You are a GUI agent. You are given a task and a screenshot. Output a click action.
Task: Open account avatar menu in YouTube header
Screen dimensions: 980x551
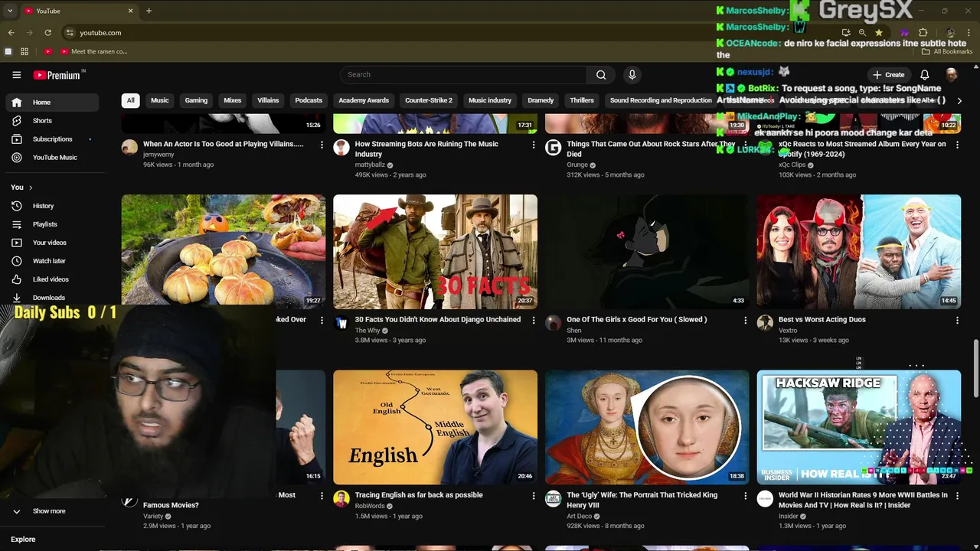click(x=951, y=75)
